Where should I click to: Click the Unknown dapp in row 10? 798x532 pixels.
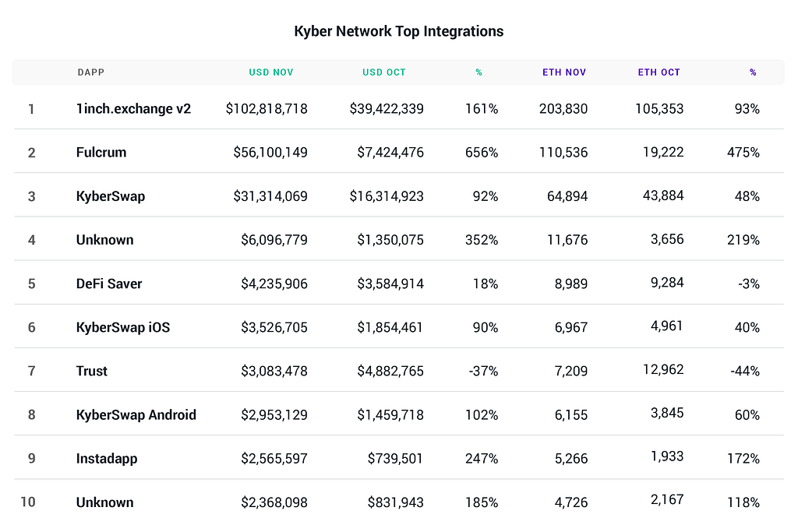tap(105, 502)
